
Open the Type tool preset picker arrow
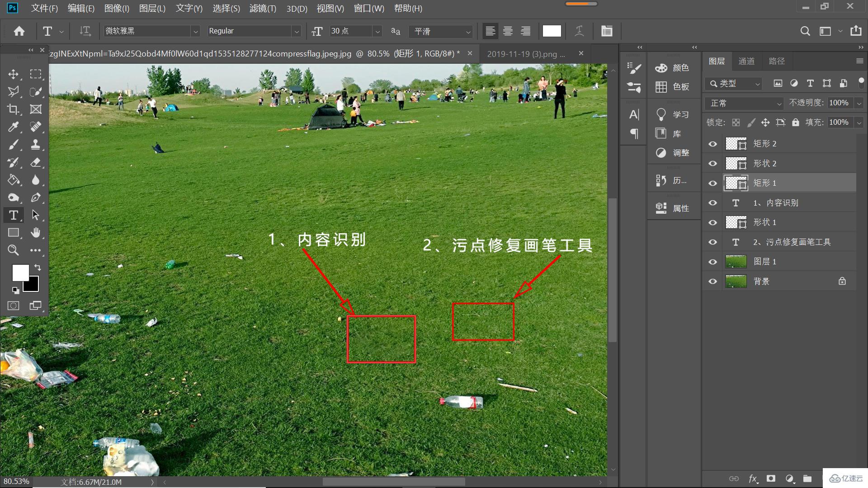click(x=61, y=31)
